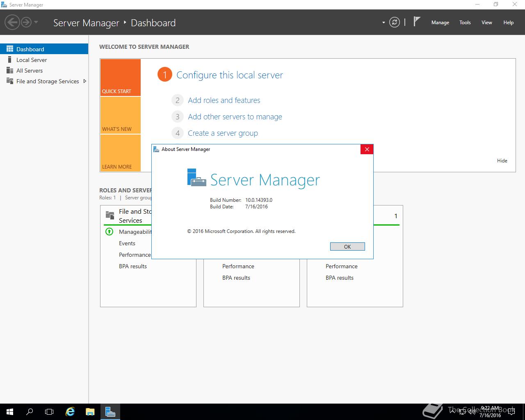Screen dimensions: 525x420
Task: Click the Local Server sidebar icon
Action: pyautogui.click(x=10, y=60)
